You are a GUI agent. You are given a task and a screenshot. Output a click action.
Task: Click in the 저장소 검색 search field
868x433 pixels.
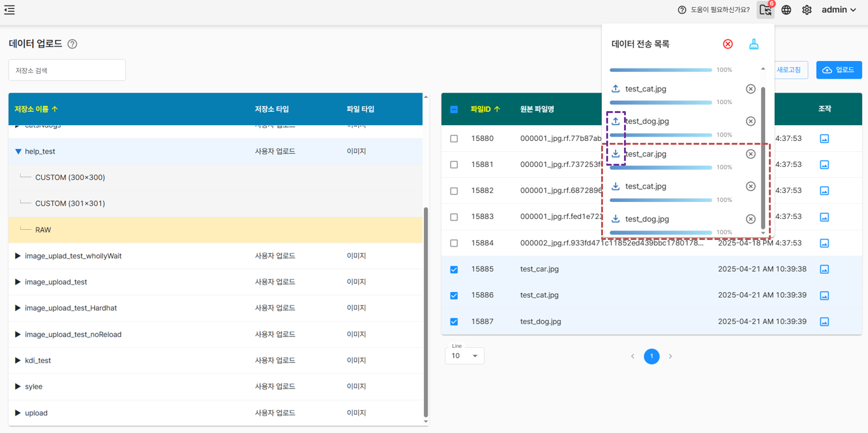click(x=67, y=70)
